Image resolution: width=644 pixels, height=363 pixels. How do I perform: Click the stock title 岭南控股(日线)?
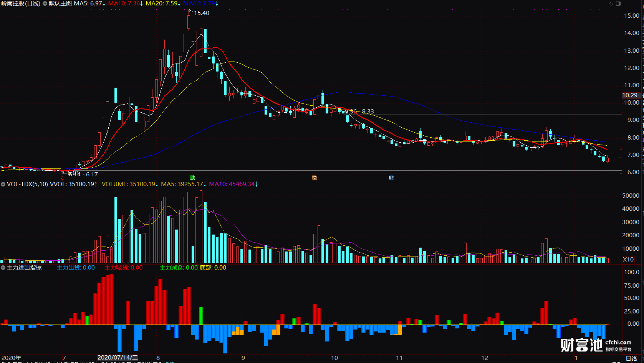21,3
